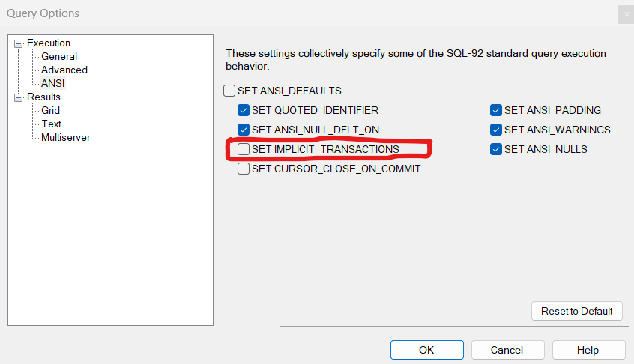Collapse the Results tree node
Viewport: 634px width, 364px height.
[x=19, y=97]
